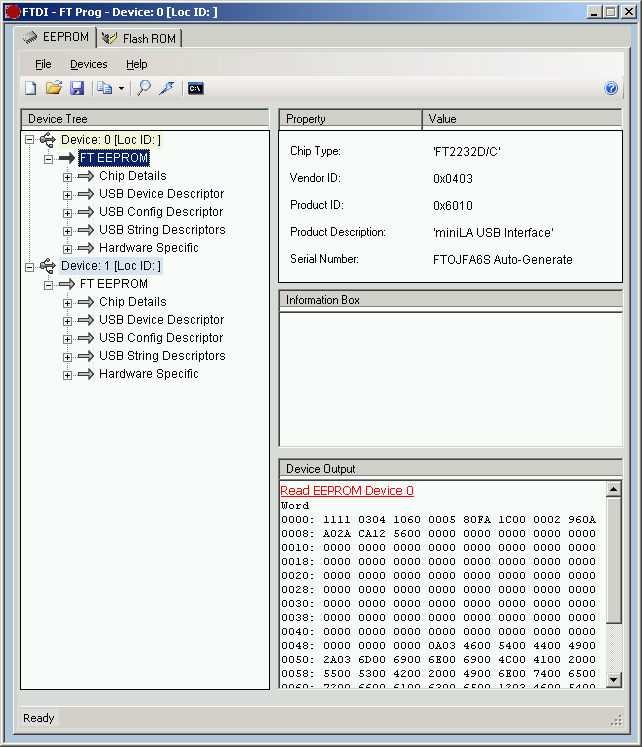
Task: Click the Scan and Parse magnifier icon
Action: (x=144, y=88)
